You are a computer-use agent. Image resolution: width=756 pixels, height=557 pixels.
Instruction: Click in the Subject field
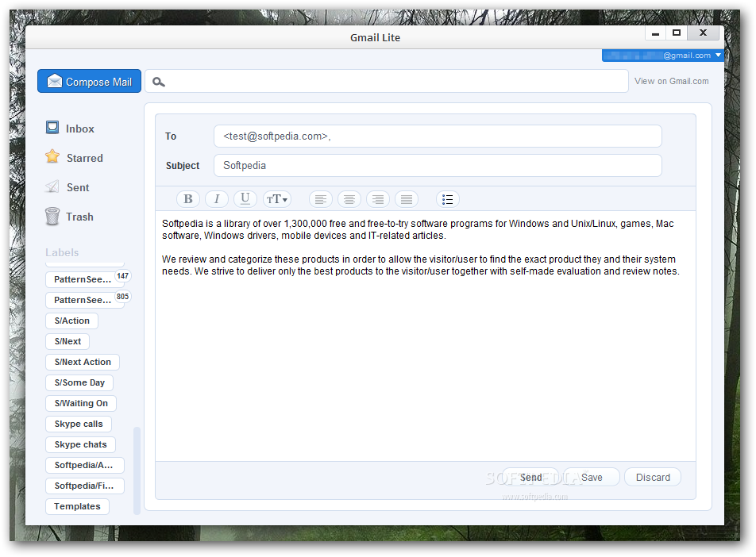point(438,165)
